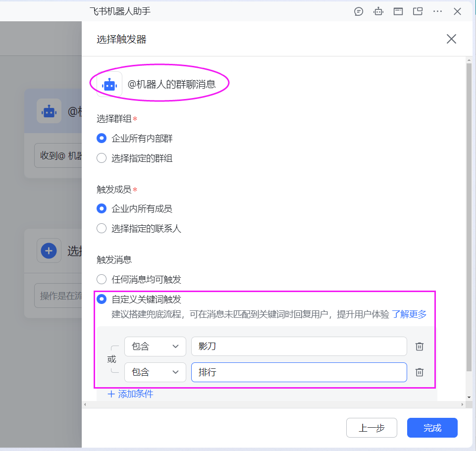Viewport: 476px width, 451px height.
Task: Select 任何消息均可触发 radio option
Action: coord(102,279)
